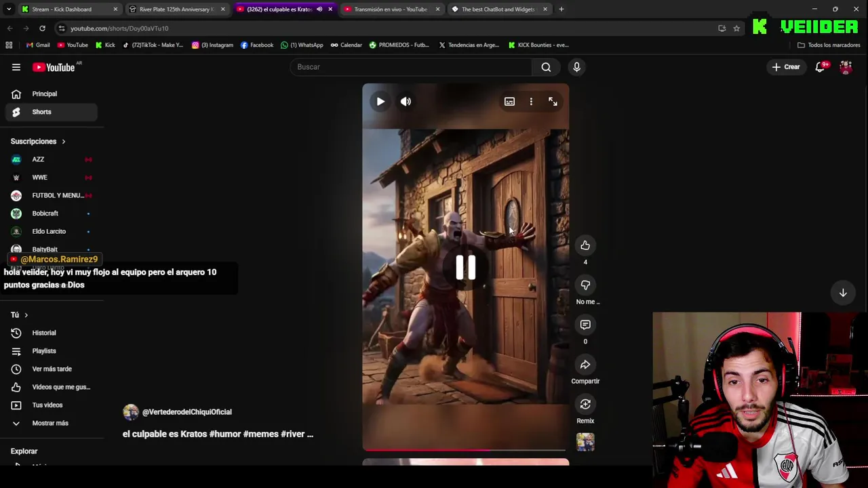Select Shorts in the sidebar

point(52,112)
